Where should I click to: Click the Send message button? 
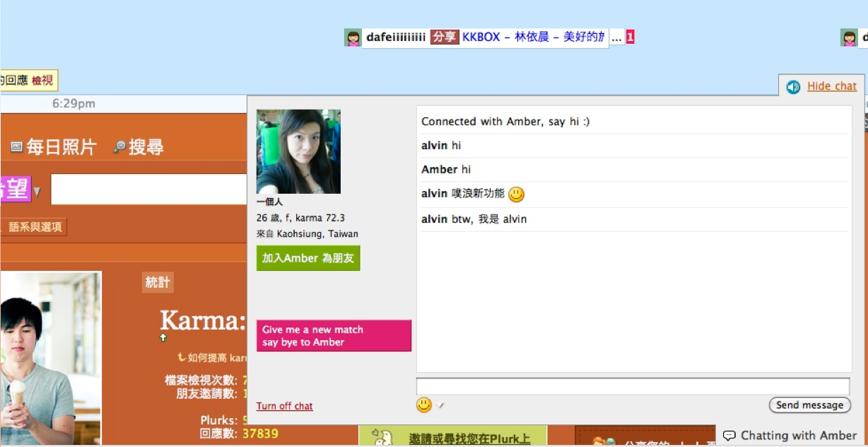(809, 405)
